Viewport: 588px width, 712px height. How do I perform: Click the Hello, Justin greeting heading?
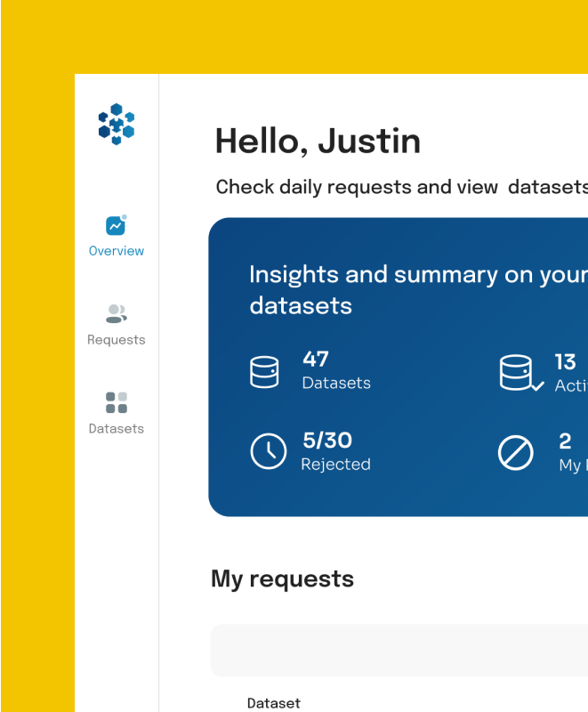point(318,142)
